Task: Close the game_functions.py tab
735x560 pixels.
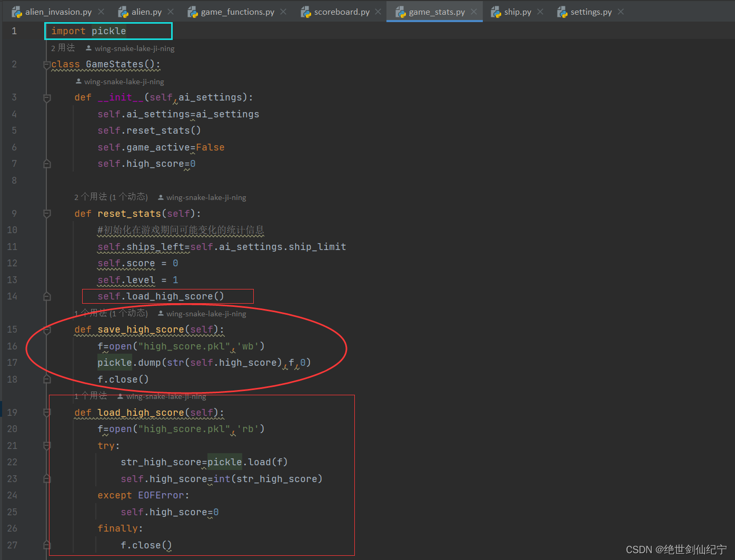Action: pyautogui.click(x=283, y=12)
